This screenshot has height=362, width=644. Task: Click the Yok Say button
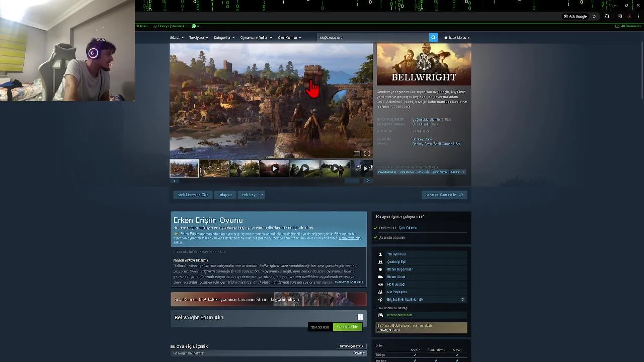[249, 195]
